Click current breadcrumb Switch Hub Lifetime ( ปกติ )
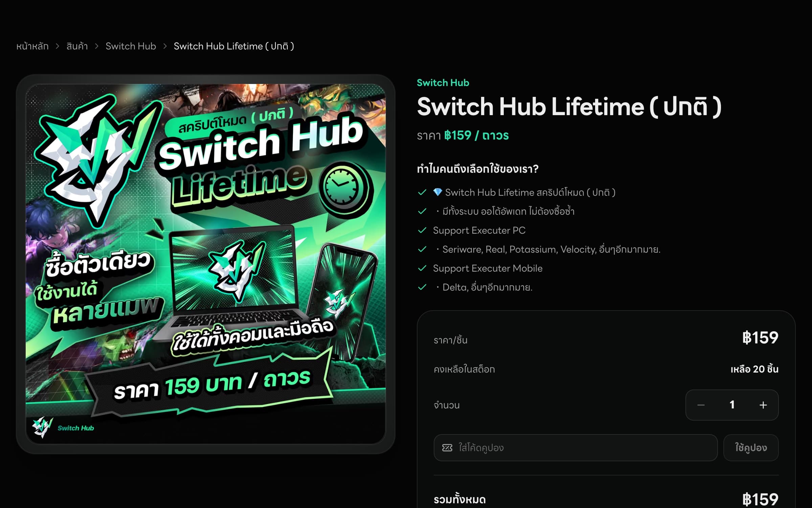This screenshot has height=508, width=812. 234,46
